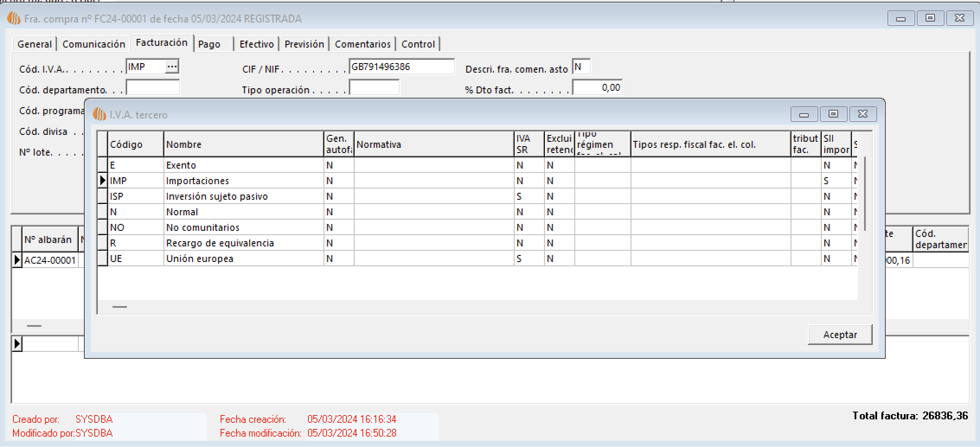This screenshot has width=980, height=447.
Task: Click the Tipo operación input field
Action: pyautogui.click(x=374, y=88)
